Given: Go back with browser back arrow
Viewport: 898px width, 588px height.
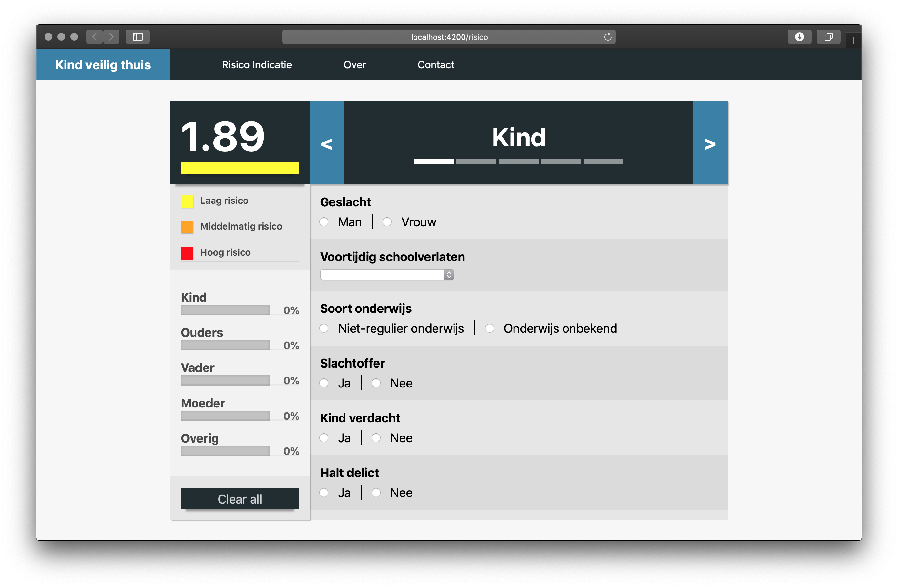Looking at the screenshot, I should tap(95, 36).
